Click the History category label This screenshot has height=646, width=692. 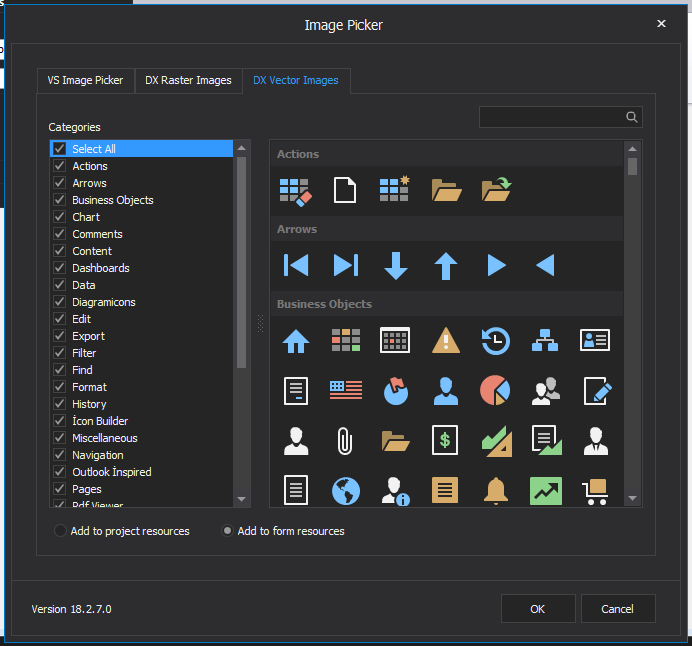click(x=89, y=404)
